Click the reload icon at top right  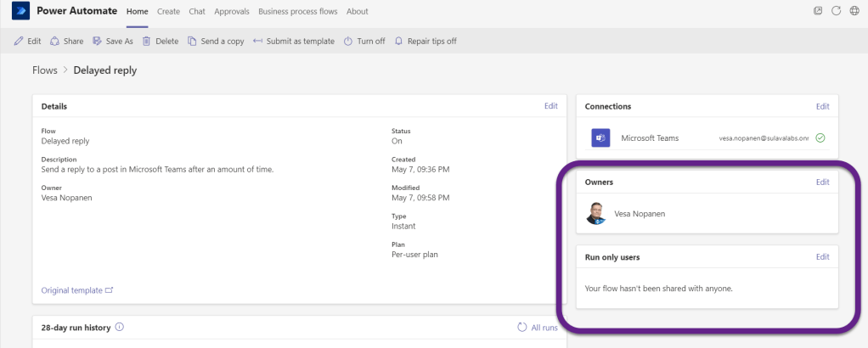[835, 12]
